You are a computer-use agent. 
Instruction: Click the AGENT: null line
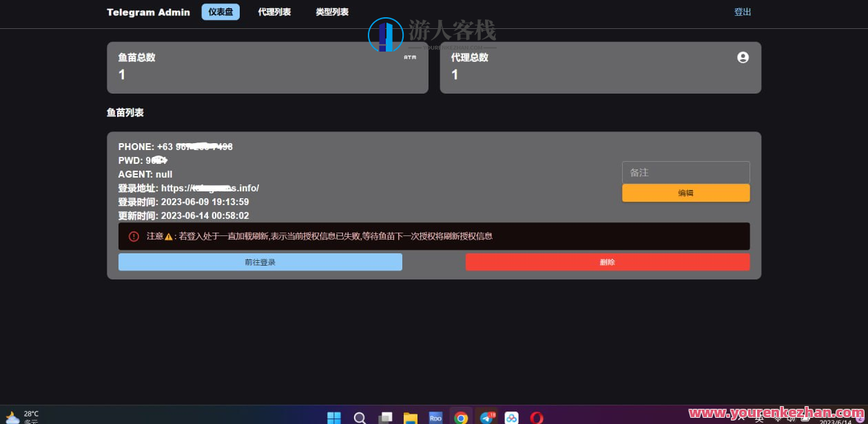[145, 174]
